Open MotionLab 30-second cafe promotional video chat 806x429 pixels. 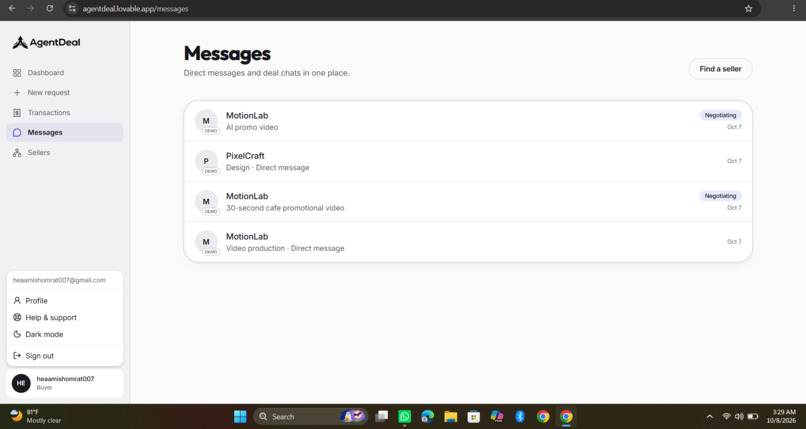tap(468, 202)
